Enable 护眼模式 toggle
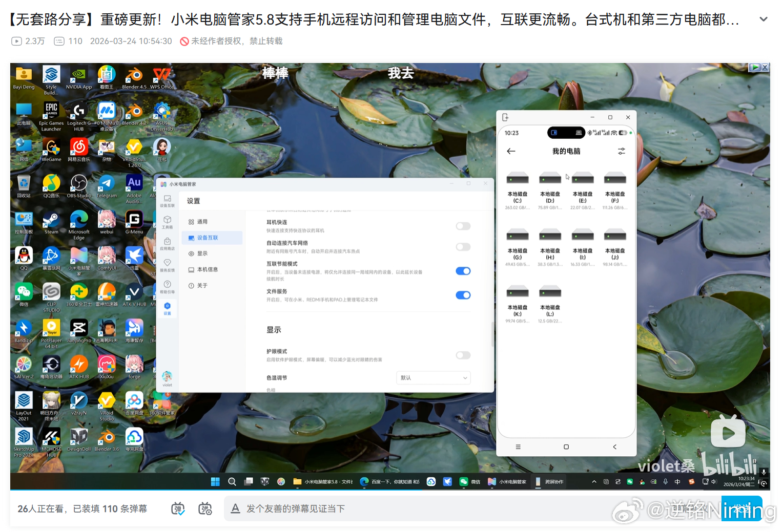Image resolution: width=783 pixels, height=532 pixels. coord(463,355)
